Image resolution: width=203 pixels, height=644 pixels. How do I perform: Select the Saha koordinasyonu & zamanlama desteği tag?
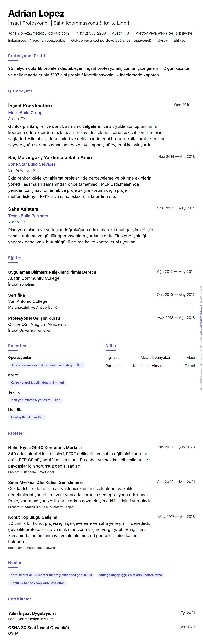pos(47,365)
